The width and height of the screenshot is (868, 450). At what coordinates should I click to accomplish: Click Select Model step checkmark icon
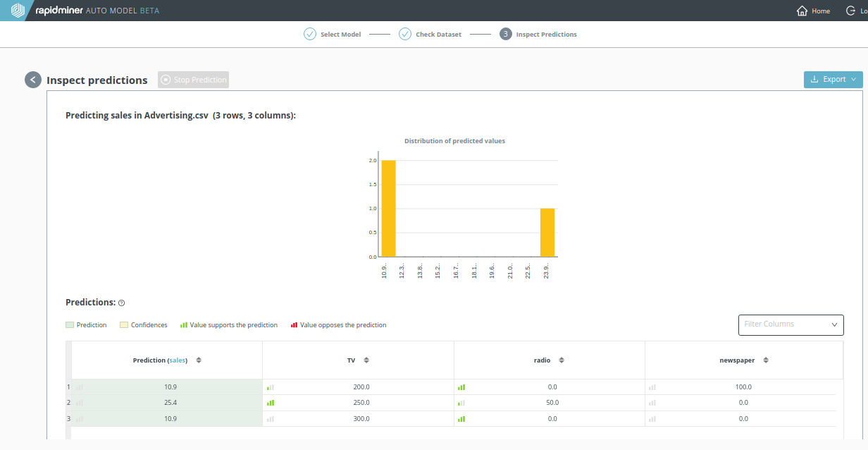click(310, 34)
